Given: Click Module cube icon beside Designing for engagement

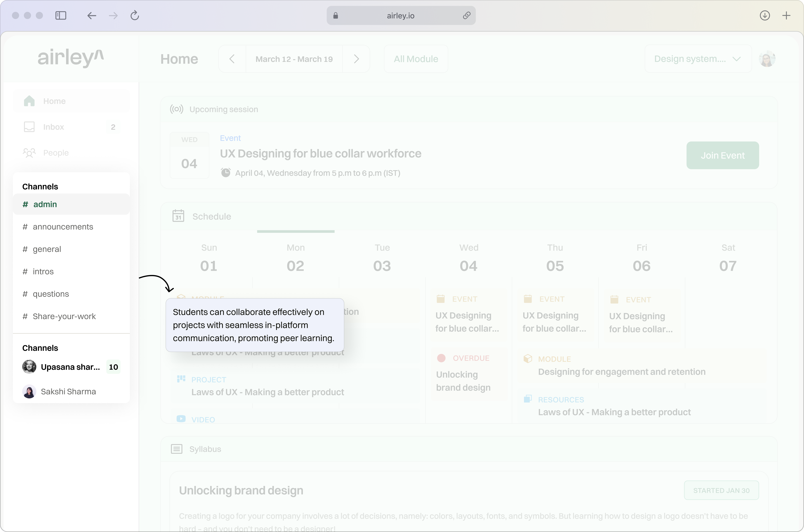Looking at the screenshot, I should (528, 359).
